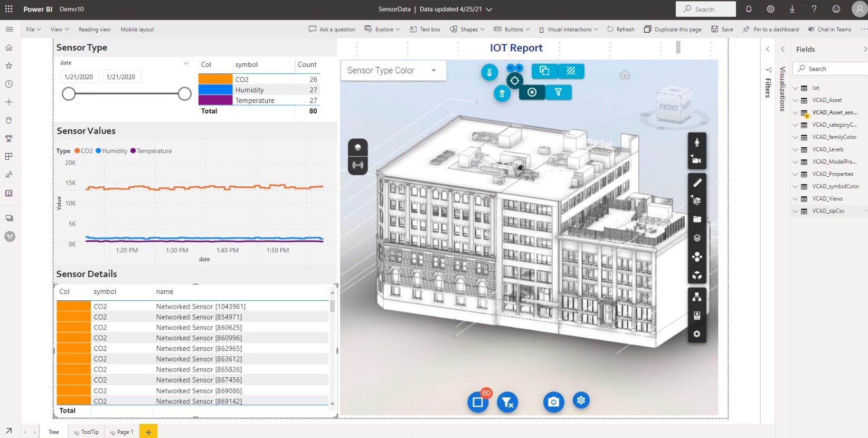Click the download icon in top bar
Image resolution: width=868 pixels, height=438 pixels.
pyautogui.click(x=792, y=9)
